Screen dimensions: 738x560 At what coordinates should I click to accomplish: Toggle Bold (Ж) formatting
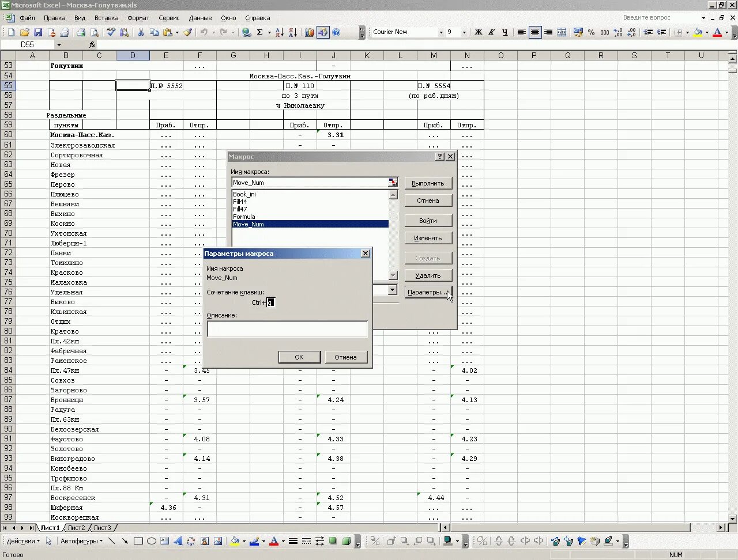point(478,32)
